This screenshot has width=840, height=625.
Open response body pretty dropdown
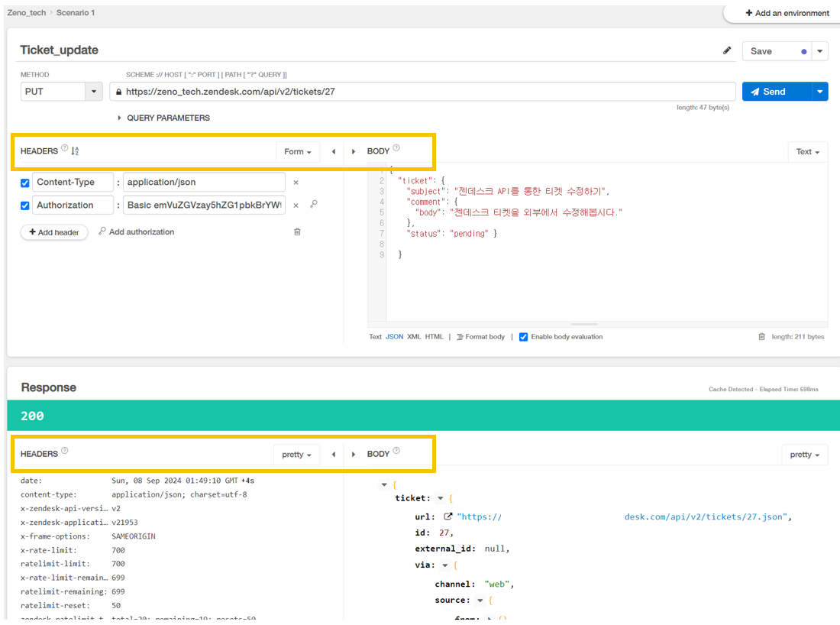pos(805,455)
